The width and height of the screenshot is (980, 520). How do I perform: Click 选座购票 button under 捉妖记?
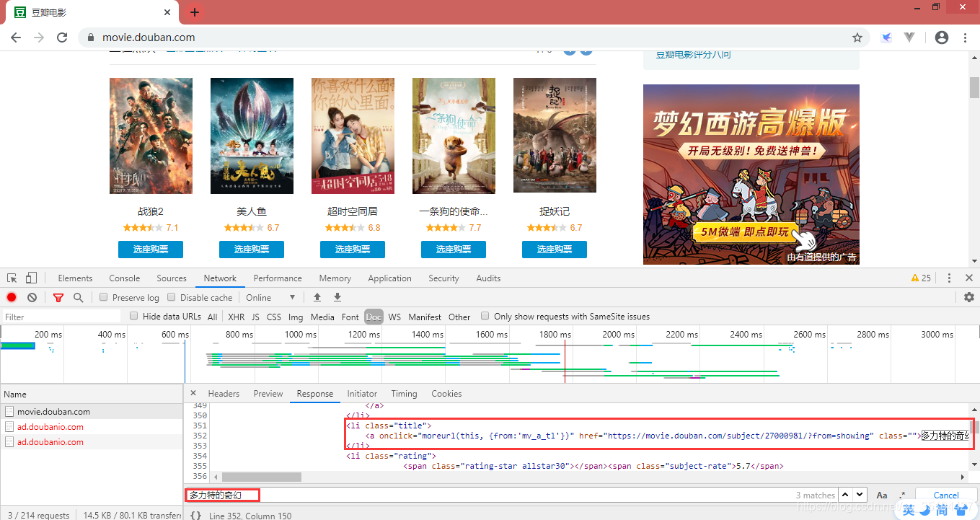click(x=555, y=250)
